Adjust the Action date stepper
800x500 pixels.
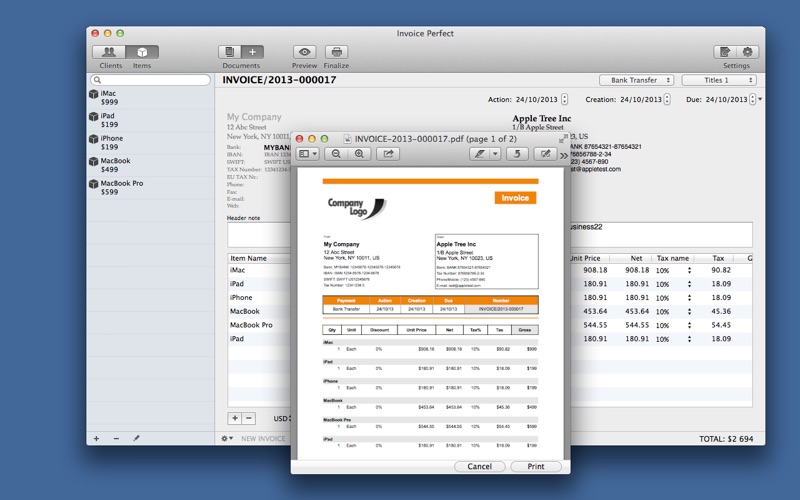point(564,99)
